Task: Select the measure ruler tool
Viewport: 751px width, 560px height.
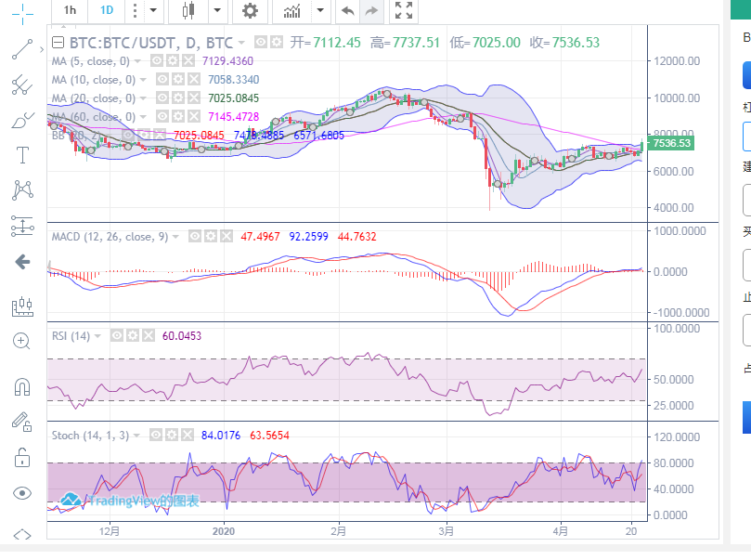Action: coord(22,306)
